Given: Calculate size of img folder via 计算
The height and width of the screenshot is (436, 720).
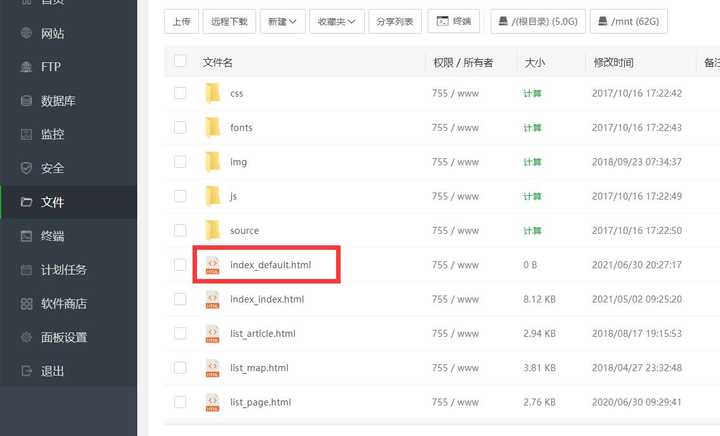Looking at the screenshot, I should (533, 162).
